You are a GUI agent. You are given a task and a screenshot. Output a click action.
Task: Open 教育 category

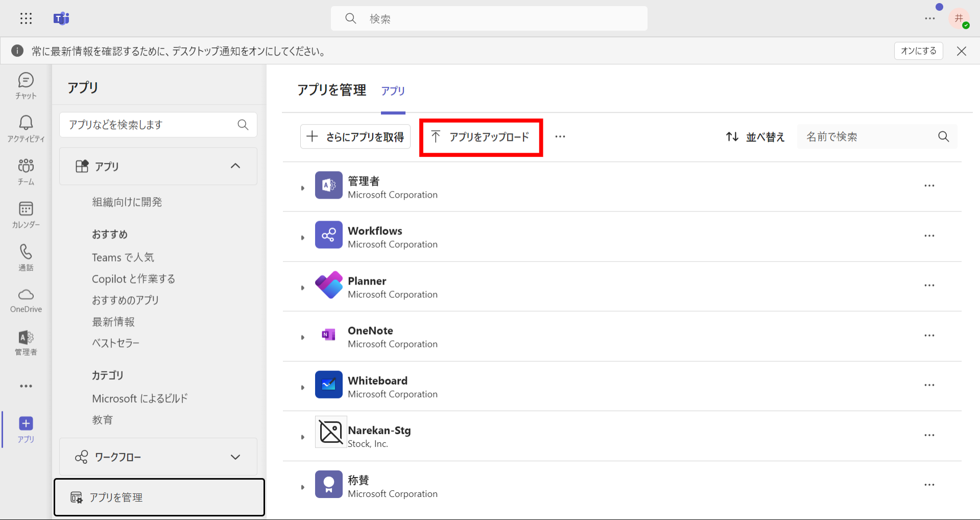click(102, 420)
